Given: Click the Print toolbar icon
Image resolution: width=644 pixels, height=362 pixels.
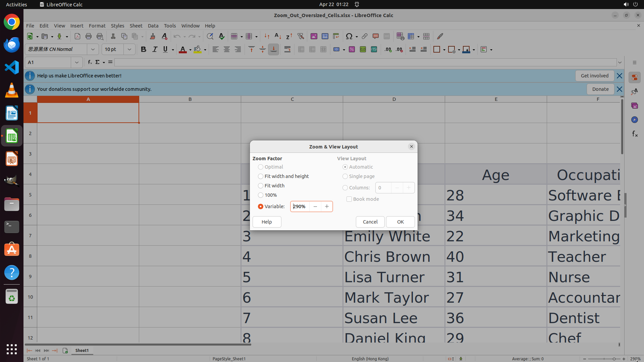Looking at the screenshot, I should click(x=89, y=36).
